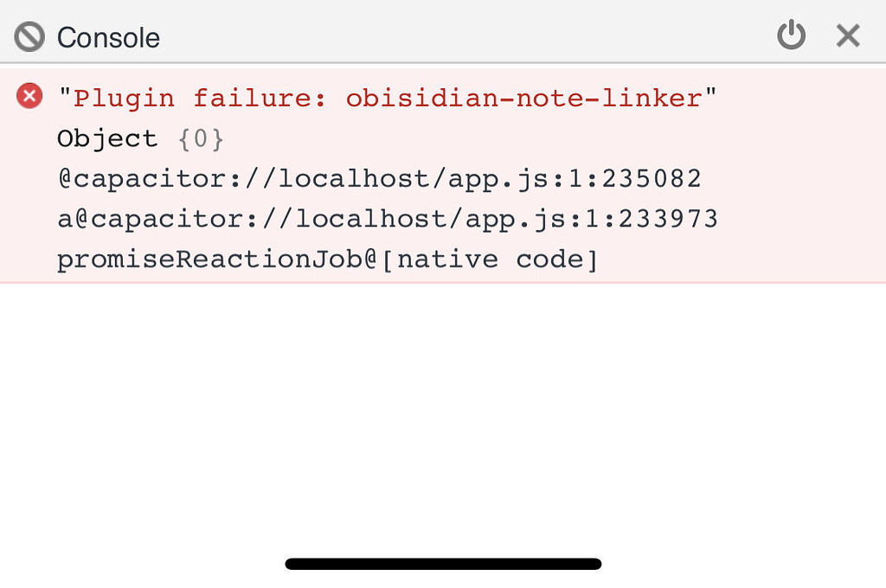Tap the power symbol to disconnect the console

tap(792, 35)
